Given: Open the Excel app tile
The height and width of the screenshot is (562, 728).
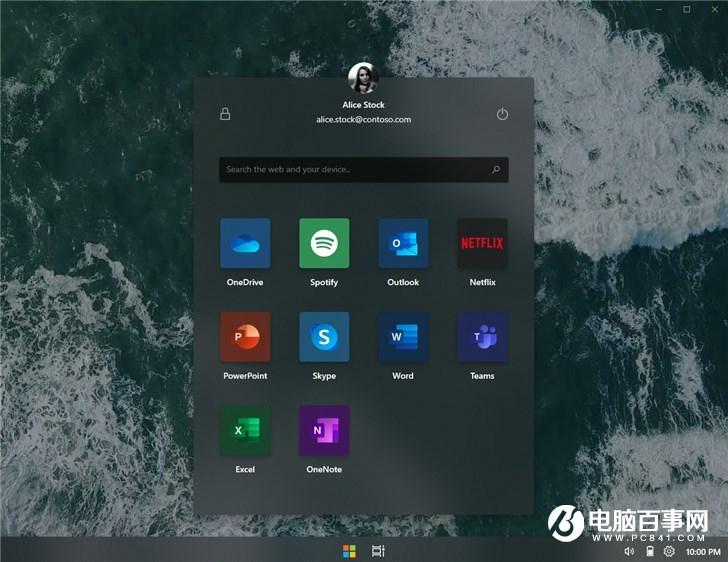Looking at the screenshot, I should pyautogui.click(x=245, y=430).
